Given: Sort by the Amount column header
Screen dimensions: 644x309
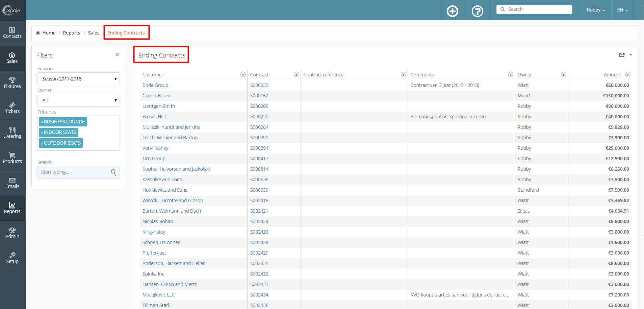Looking at the screenshot, I should point(612,75).
